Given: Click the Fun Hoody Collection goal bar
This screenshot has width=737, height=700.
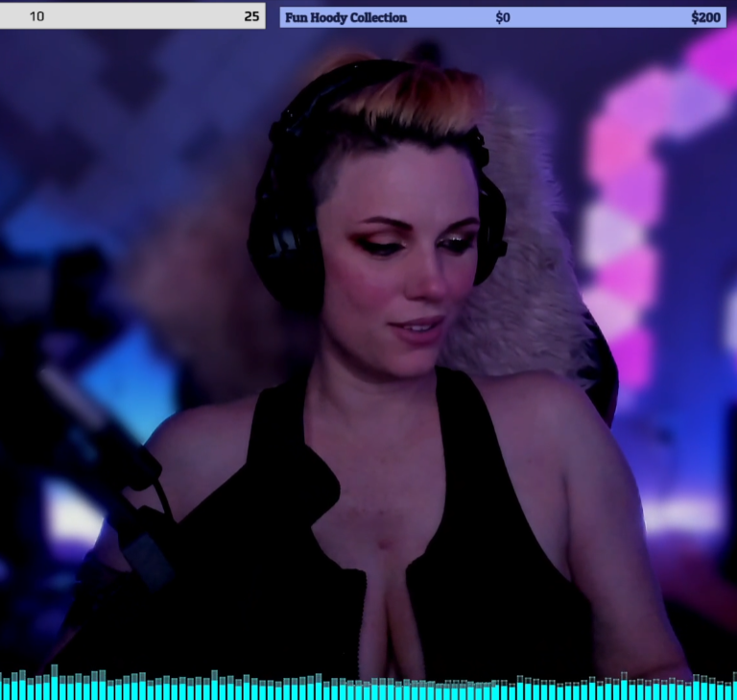Looking at the screenshot, I should pos(503,17).
